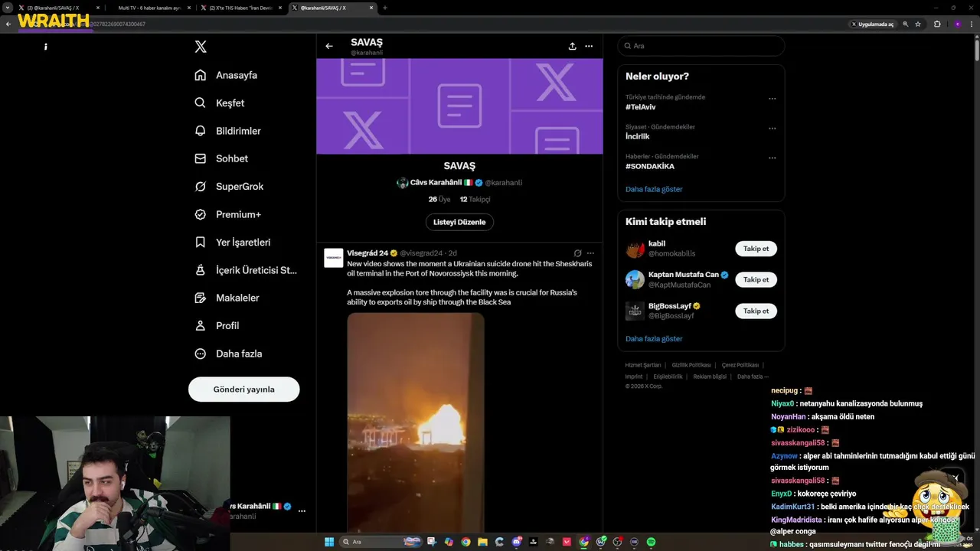Open browser zoom magnifier icon

[x=905, y=24]
